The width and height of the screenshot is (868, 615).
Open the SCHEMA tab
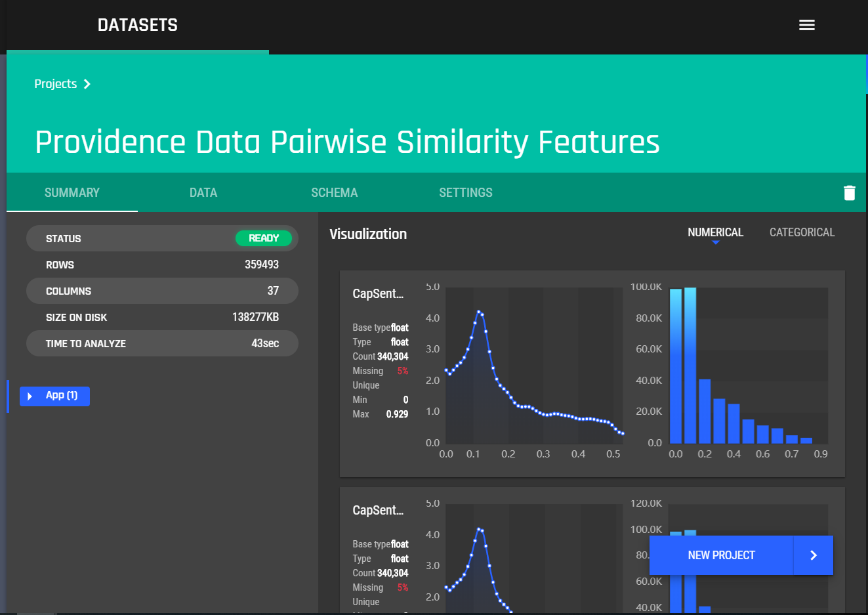[x=335, y=192]
